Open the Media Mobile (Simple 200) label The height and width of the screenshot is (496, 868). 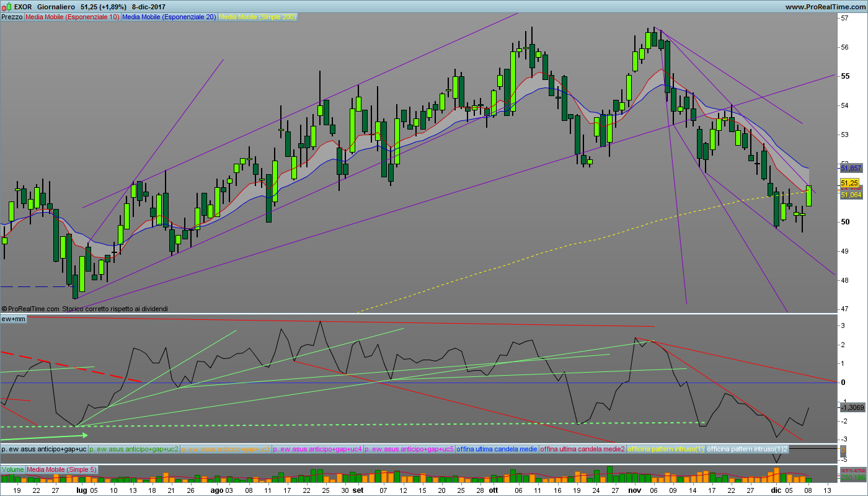click(258, 17)
